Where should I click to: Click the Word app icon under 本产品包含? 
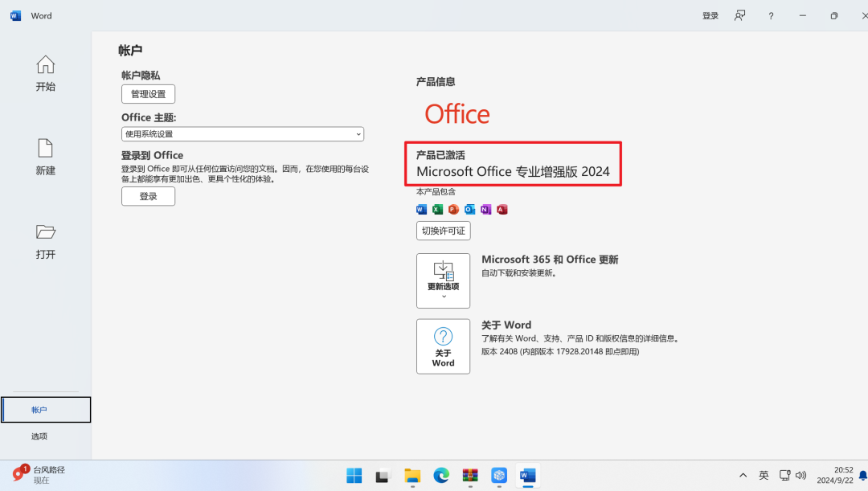coord(422,209)
